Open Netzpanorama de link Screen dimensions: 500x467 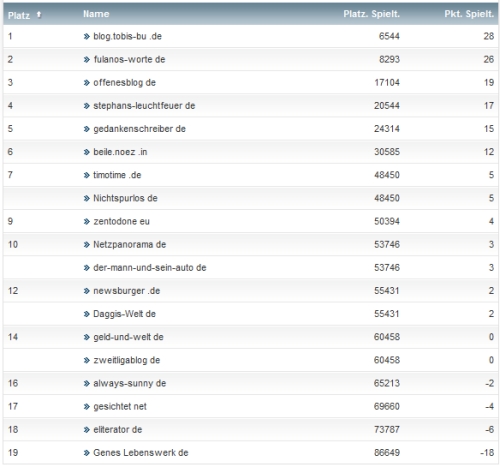129,244
